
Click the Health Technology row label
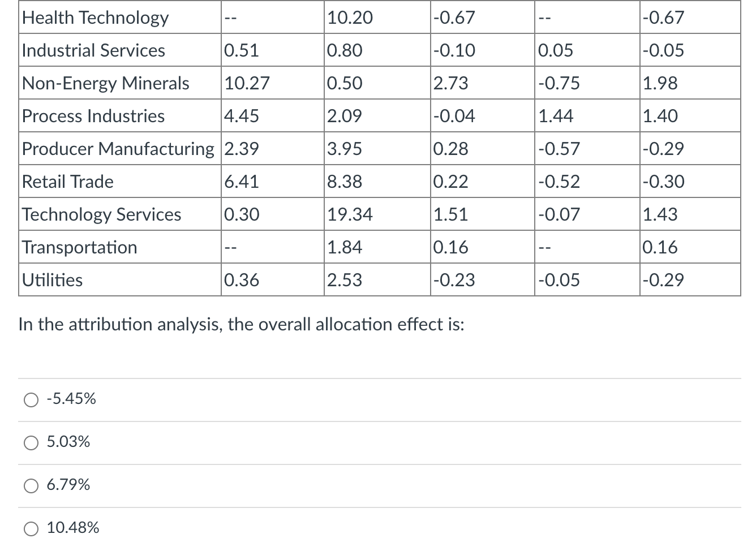tap(94, 18)
